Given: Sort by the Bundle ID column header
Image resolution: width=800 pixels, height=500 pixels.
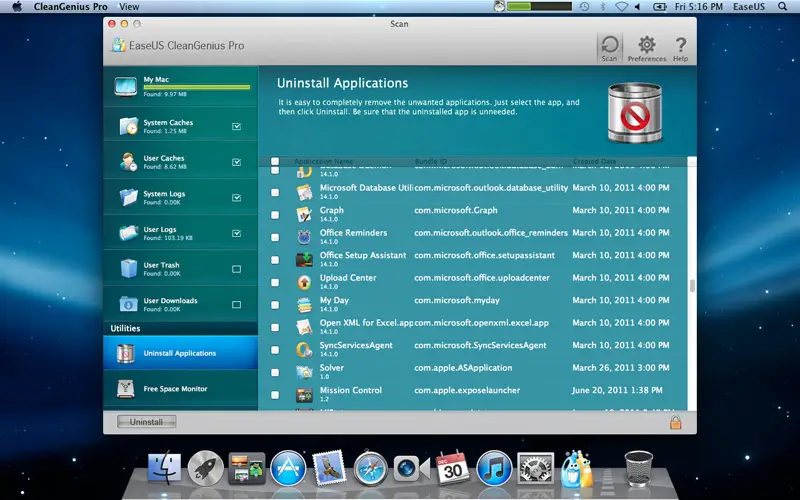Looking at the screenshot, I should (431, 161).
